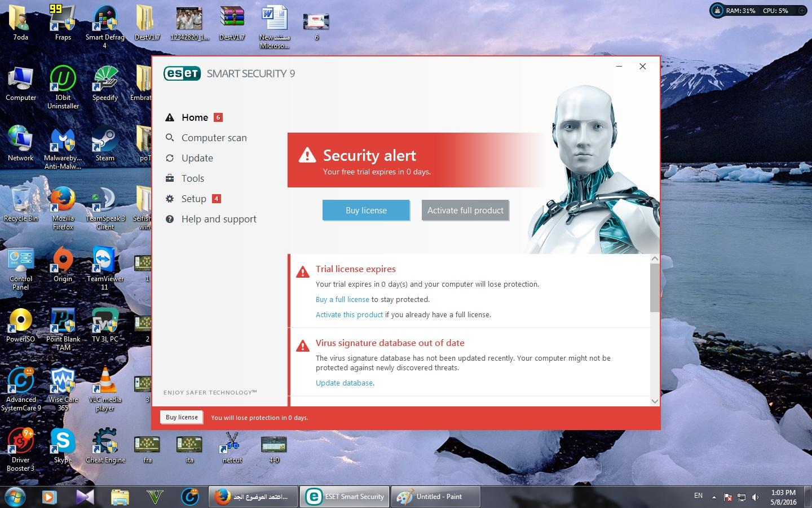Select the Speedify desktop icon
The height and width of the screenshot is (508, 812).
click(x=105, y=83)
